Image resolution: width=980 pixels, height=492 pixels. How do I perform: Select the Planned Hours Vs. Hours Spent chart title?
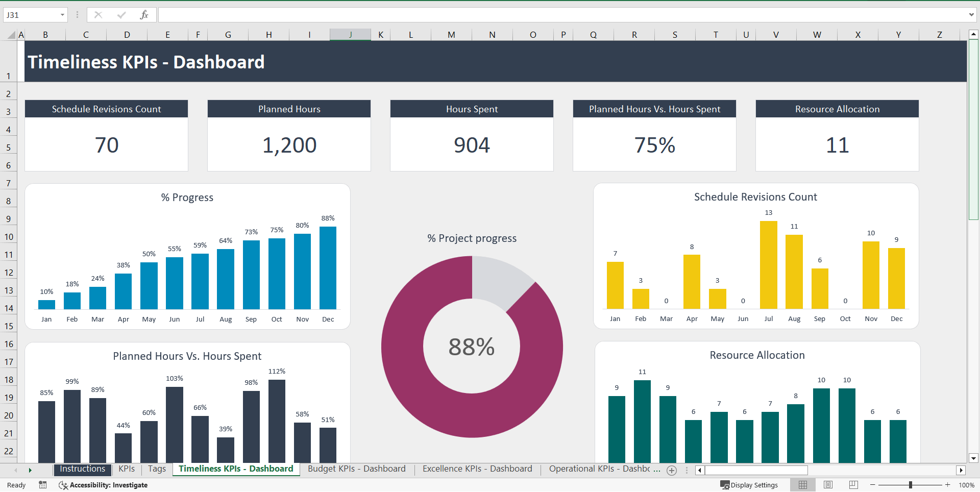coord(187,356)
